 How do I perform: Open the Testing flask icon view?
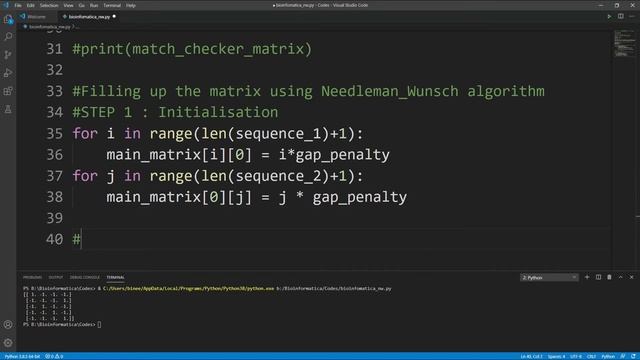point(8,109)
